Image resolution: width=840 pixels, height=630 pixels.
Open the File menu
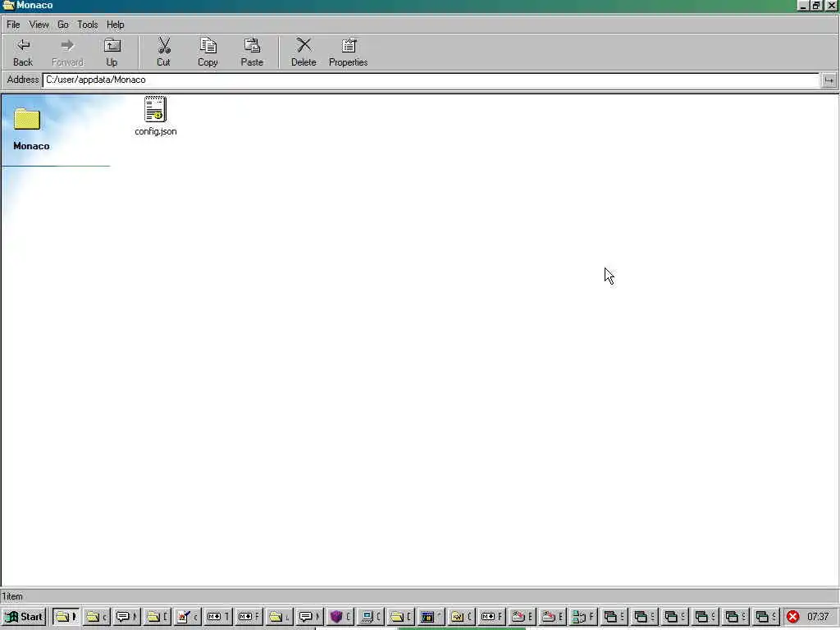(13, 25)
